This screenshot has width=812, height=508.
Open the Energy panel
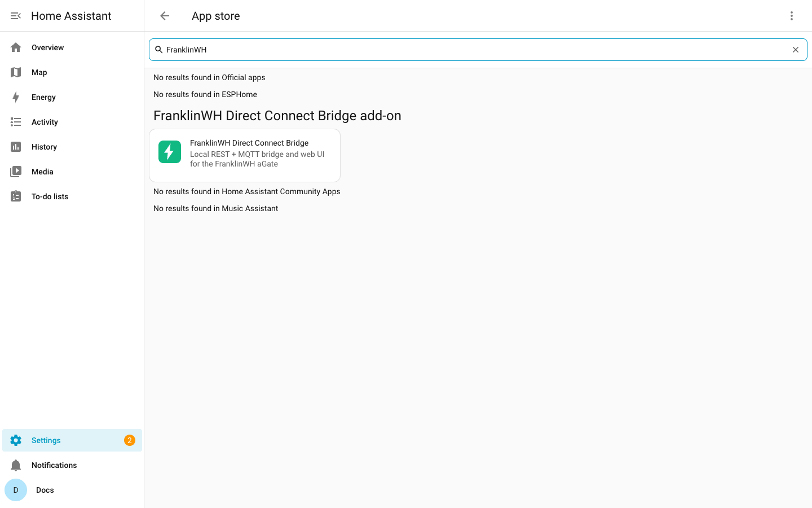pos(72,97)
